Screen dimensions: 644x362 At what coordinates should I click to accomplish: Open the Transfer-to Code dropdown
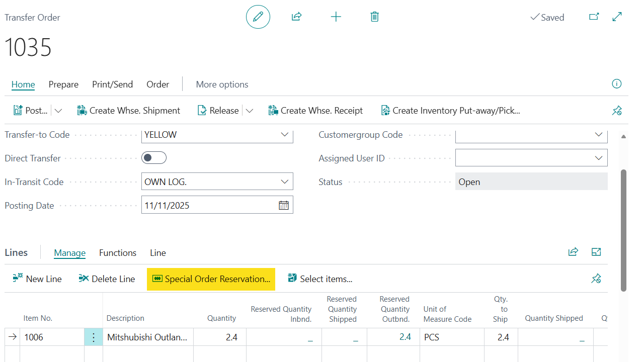285,134
